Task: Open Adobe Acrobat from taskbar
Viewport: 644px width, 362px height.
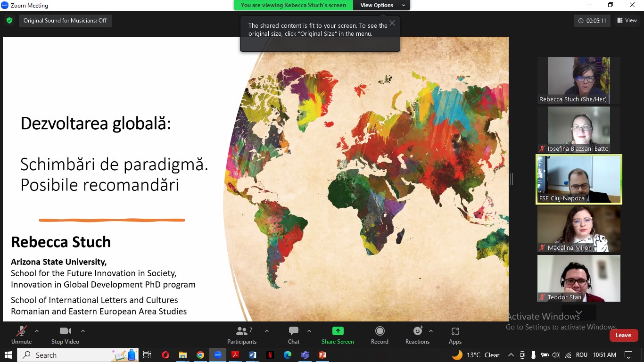Action: [x=235, y=355]
